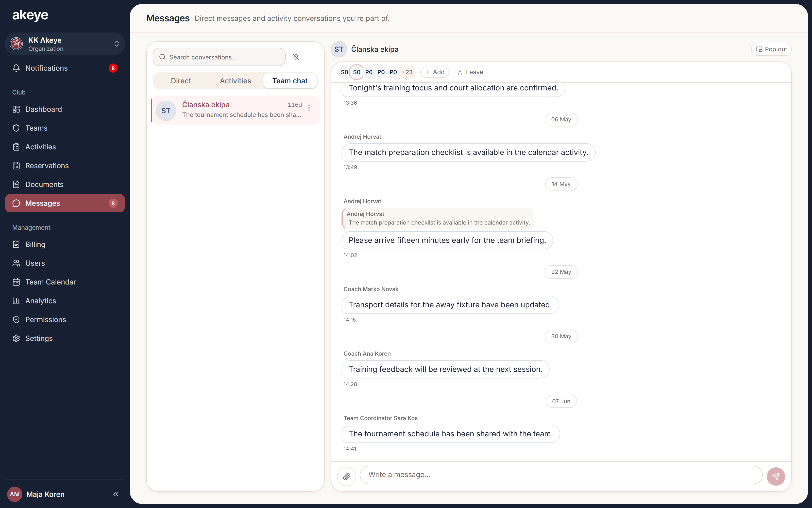Click the quoted Andrej Horvat reply preview
This screenshot has height=508, width=812.
438,218
